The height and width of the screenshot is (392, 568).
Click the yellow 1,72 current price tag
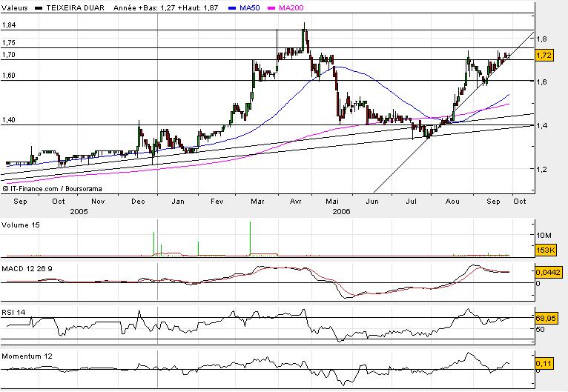(x=544, y=56)
